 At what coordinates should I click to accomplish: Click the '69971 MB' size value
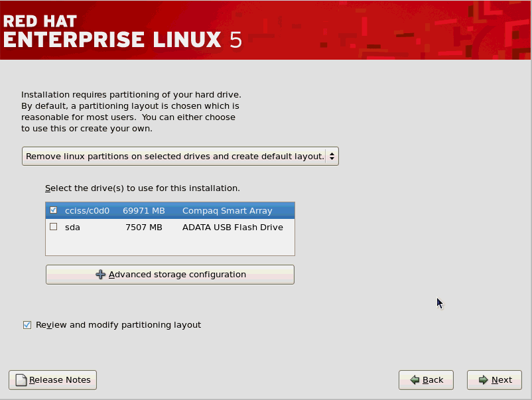click(144, 211)
